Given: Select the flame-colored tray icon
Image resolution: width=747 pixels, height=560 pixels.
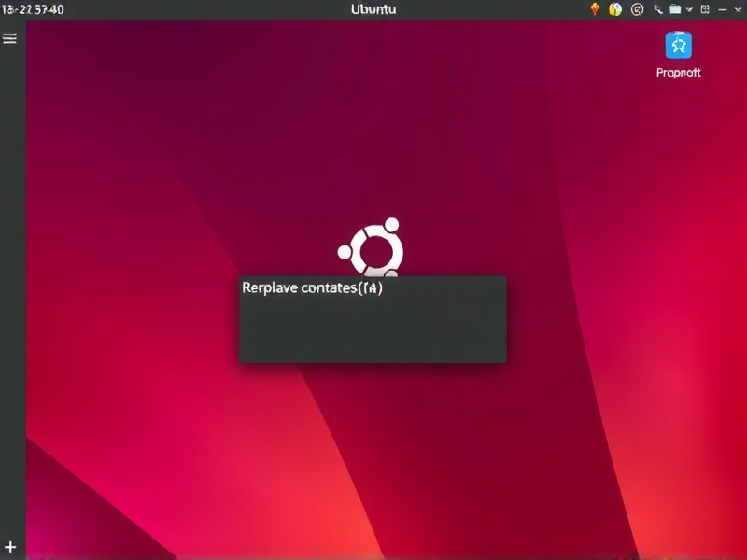Looking at the screenshot, I should (x=595, y=9).
